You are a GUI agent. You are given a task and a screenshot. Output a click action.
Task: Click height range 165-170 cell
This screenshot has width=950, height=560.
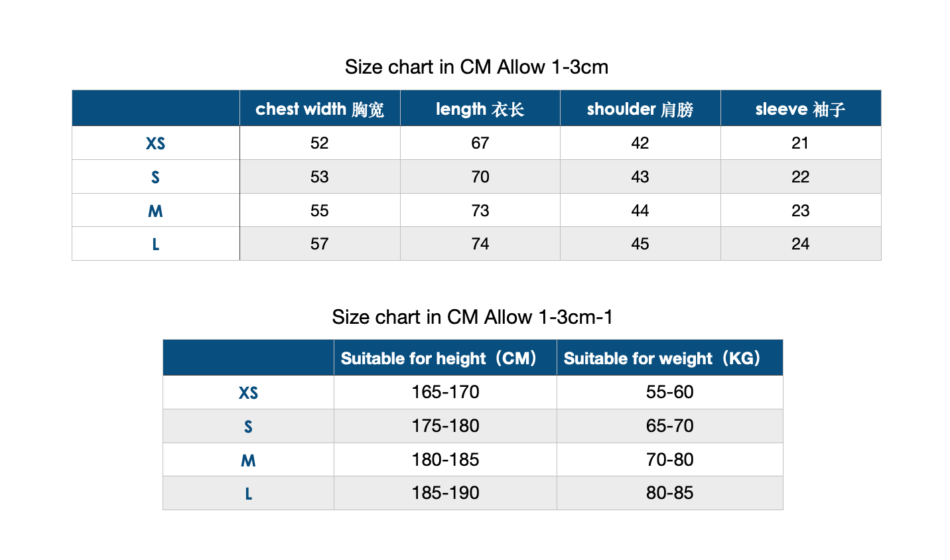point(445,392)
